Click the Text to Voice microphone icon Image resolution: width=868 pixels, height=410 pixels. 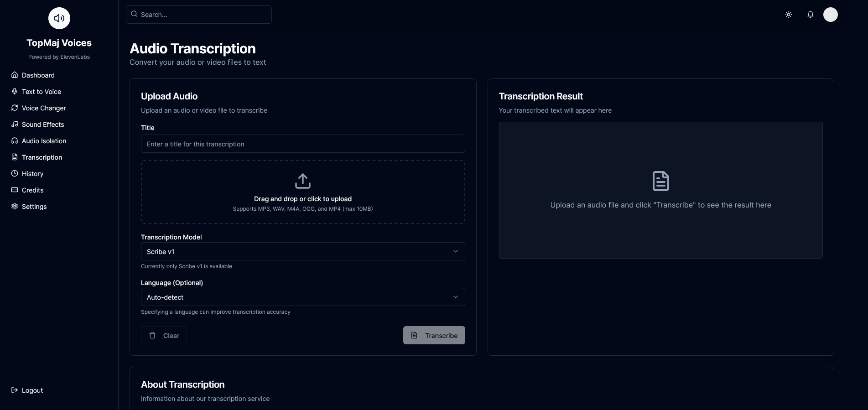[x=15, y=91]
